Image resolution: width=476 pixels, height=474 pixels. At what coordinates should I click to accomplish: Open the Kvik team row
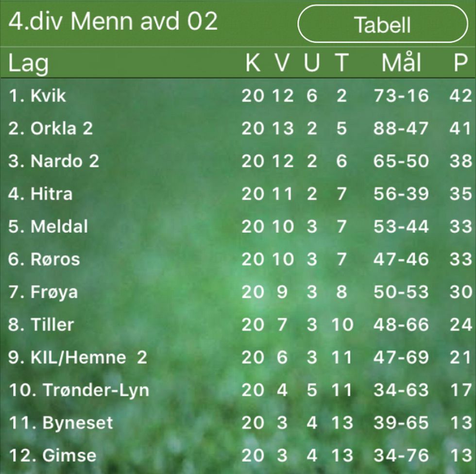pyautogui.click(x=238, y=95)
